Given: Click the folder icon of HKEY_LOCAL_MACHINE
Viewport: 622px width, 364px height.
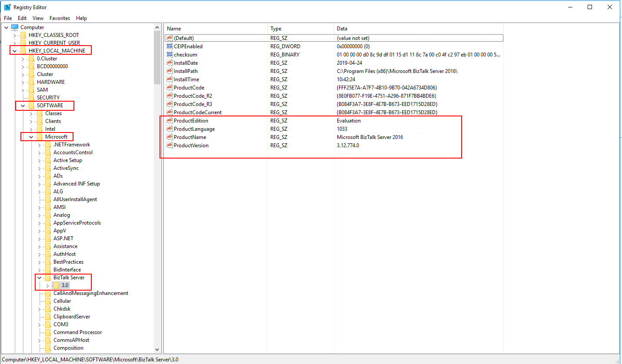Looking at the screenshot, I should pyautogui.click(x=23, y=51).
